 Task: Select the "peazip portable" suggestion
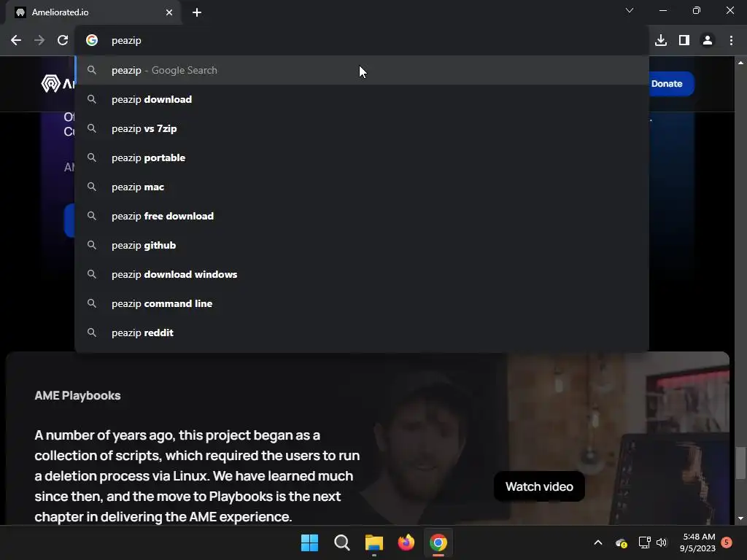(362, 157)
